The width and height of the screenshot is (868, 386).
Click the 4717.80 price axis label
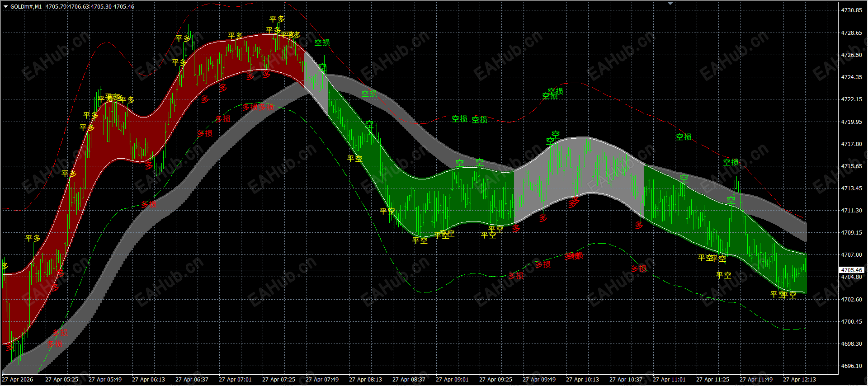[x=851, y=144]
